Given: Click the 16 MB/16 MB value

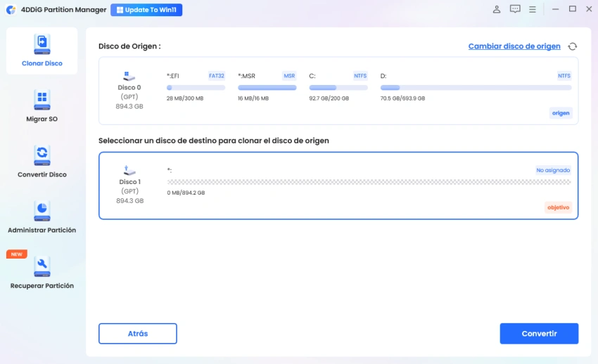Looking at the screenshot, I should pos(253,98).
